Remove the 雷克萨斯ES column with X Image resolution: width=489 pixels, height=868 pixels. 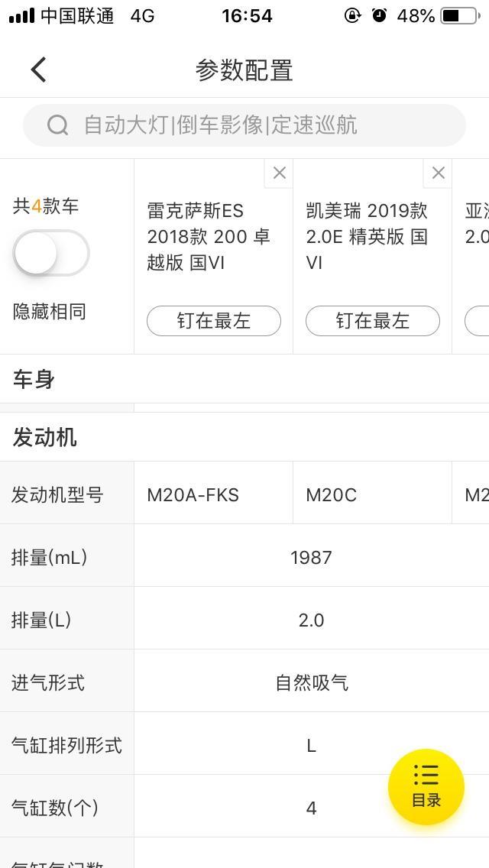click(x=279, y=173)
